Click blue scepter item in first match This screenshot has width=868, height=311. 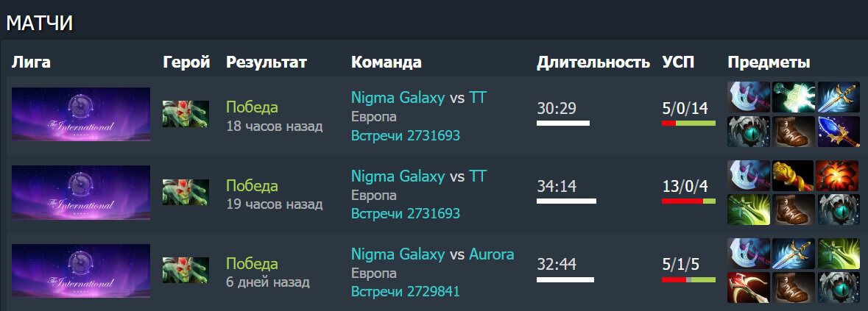[838, 132]
